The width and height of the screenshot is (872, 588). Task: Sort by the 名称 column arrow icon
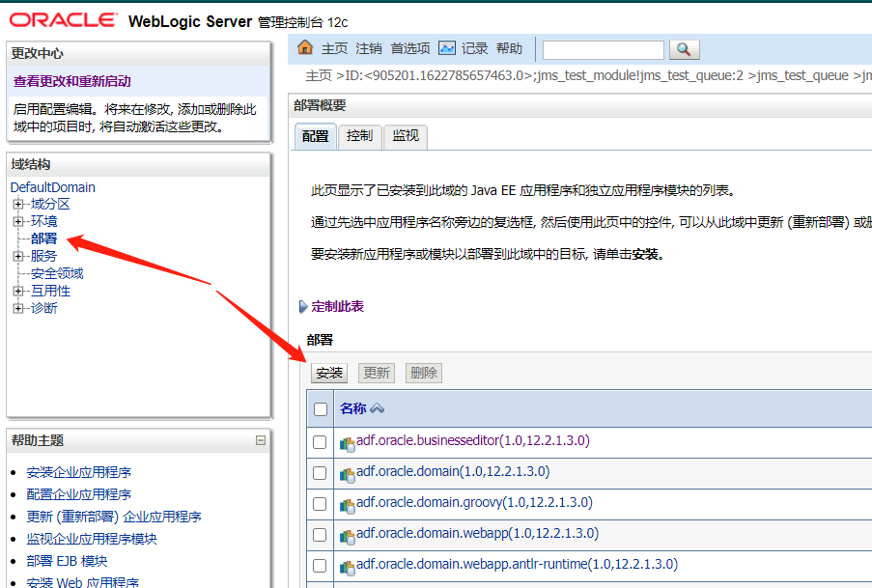(377, 408)
